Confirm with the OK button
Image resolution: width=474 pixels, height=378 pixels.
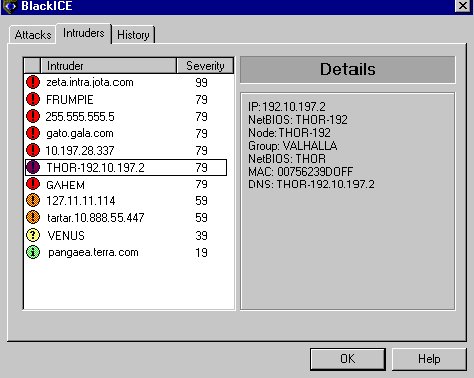[x=348, y=359]
